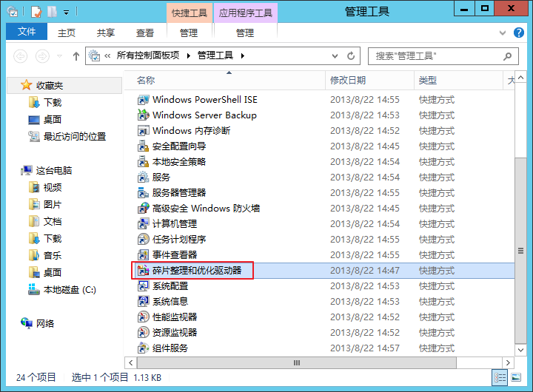Viewport: 533px width, 392px height.
Task: Sort by the 修改日期 column header
Action: [x=369, y=81]
